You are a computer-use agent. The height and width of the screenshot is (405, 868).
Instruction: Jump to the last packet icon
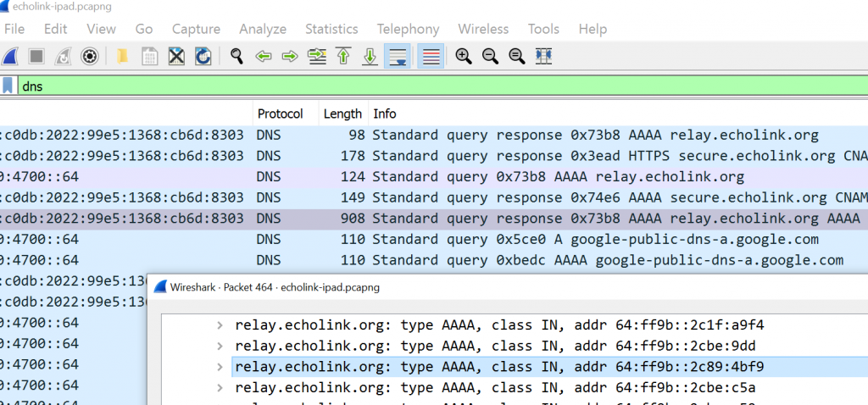[370, 57]
